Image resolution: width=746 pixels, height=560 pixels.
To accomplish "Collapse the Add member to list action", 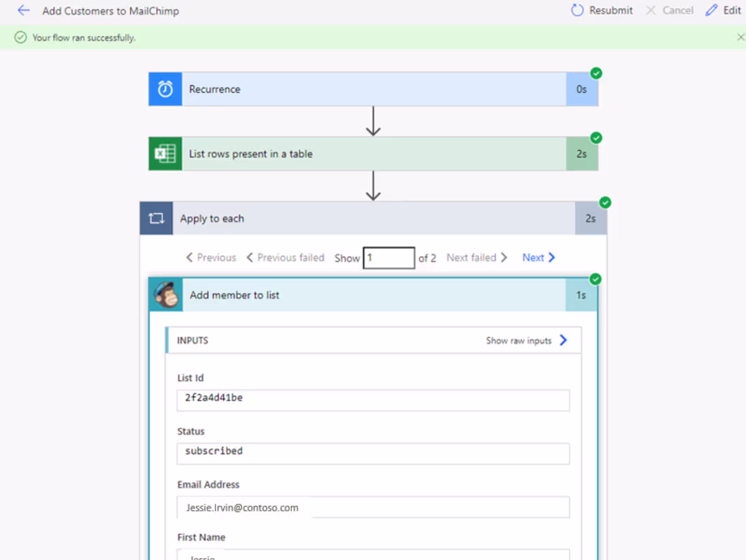I will pos(373,295).
